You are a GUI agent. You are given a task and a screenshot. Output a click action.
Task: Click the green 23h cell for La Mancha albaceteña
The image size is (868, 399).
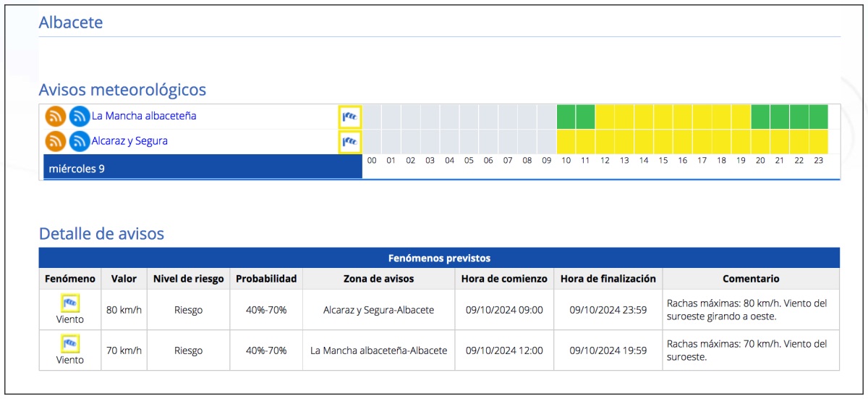(x=818, y=116)
